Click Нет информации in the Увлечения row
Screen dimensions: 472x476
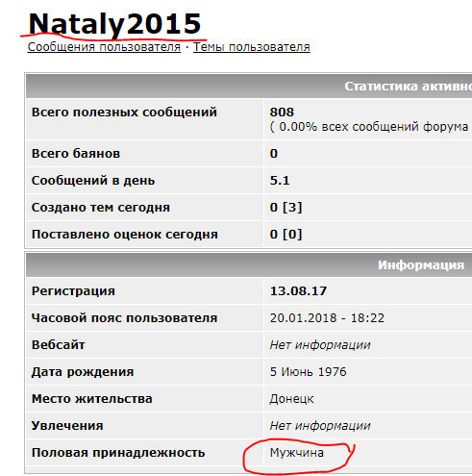point(320,426)
